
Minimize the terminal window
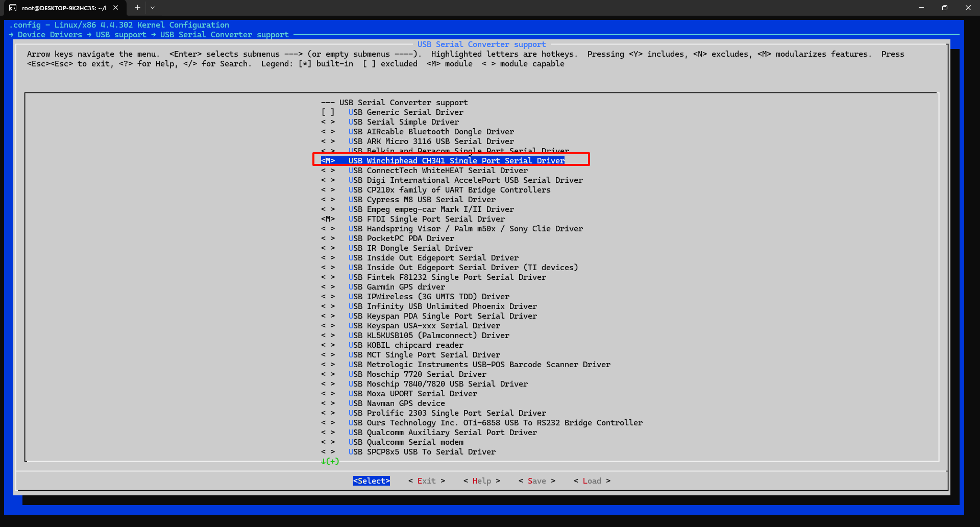coord(921,8)
